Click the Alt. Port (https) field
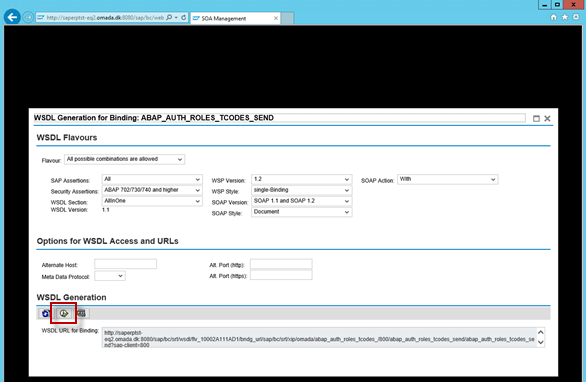The height and width of the screenshot is (382, 586). [281, 275]
